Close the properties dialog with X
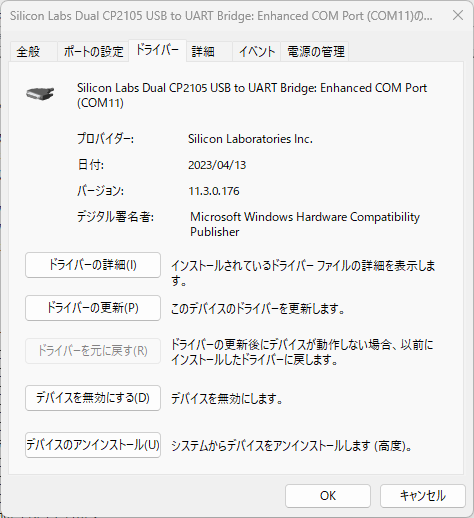The height and width of the screenshot is (518, 474). tap(458, 15)
